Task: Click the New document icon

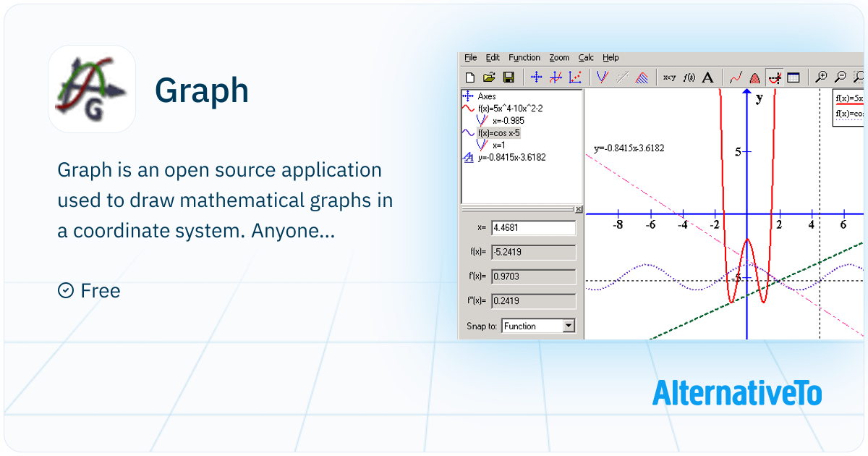Action: point(470,77)
